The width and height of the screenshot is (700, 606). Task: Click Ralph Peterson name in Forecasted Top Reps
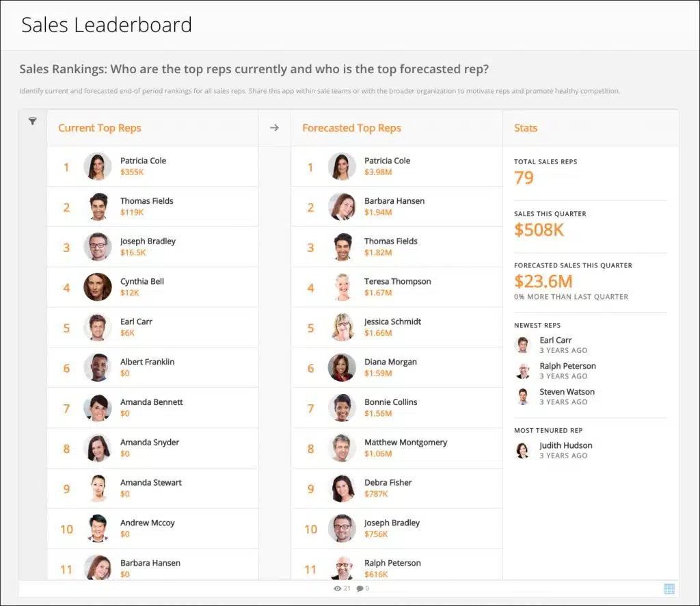[392, 563]
